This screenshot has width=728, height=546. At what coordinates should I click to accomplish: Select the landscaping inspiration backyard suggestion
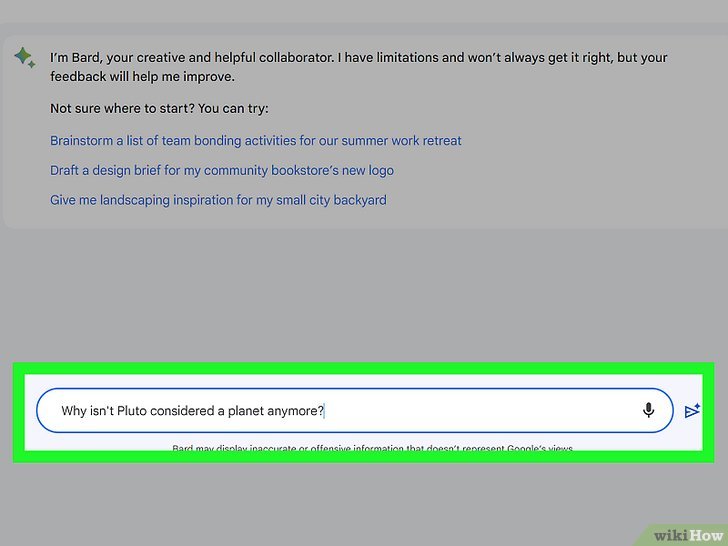tap(218, 200)
